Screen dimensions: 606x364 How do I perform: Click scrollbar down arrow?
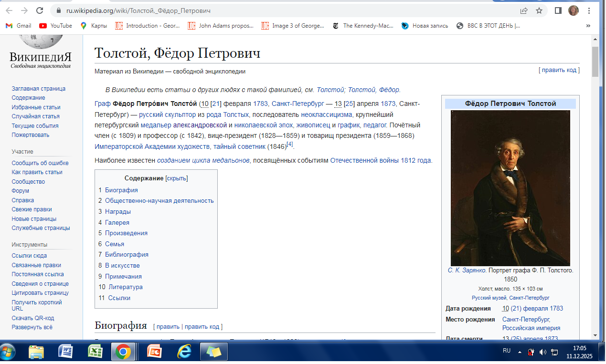click(595, 335)
